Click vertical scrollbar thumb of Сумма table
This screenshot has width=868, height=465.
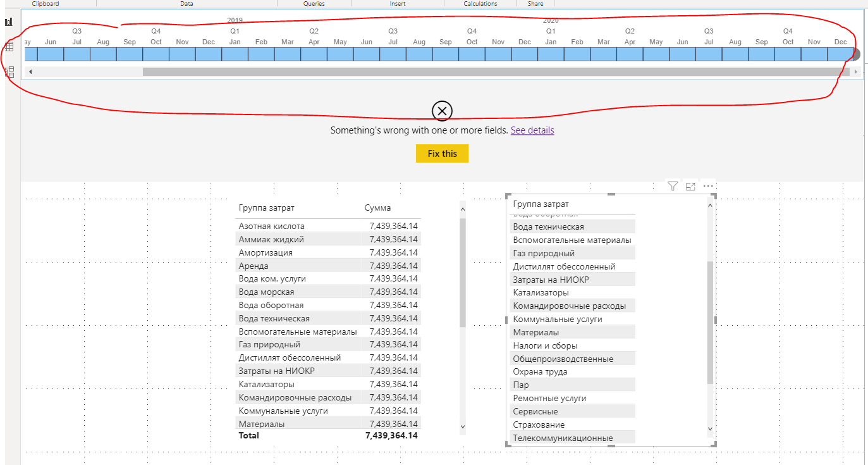pos(462,273)
